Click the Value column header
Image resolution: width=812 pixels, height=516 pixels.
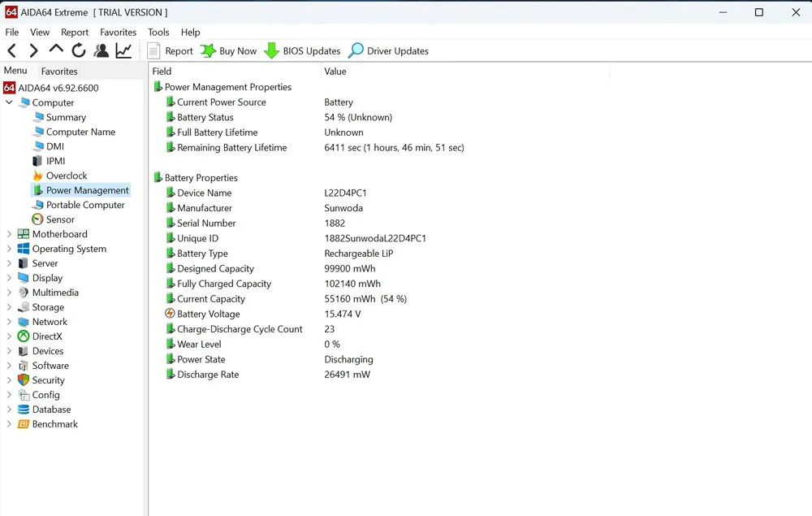pyautogui.click(x=465, y=72)
